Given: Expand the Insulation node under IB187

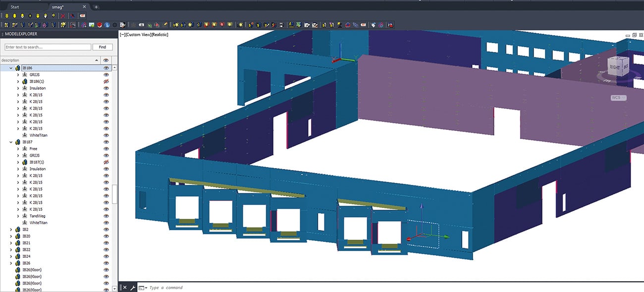Looking at the screenshot, I should (18, 169).
